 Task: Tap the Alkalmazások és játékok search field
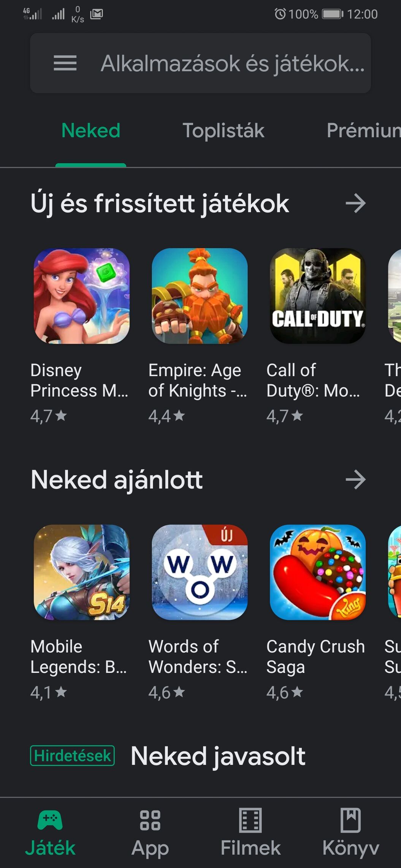pyautogui.click(x=200, y=63)
